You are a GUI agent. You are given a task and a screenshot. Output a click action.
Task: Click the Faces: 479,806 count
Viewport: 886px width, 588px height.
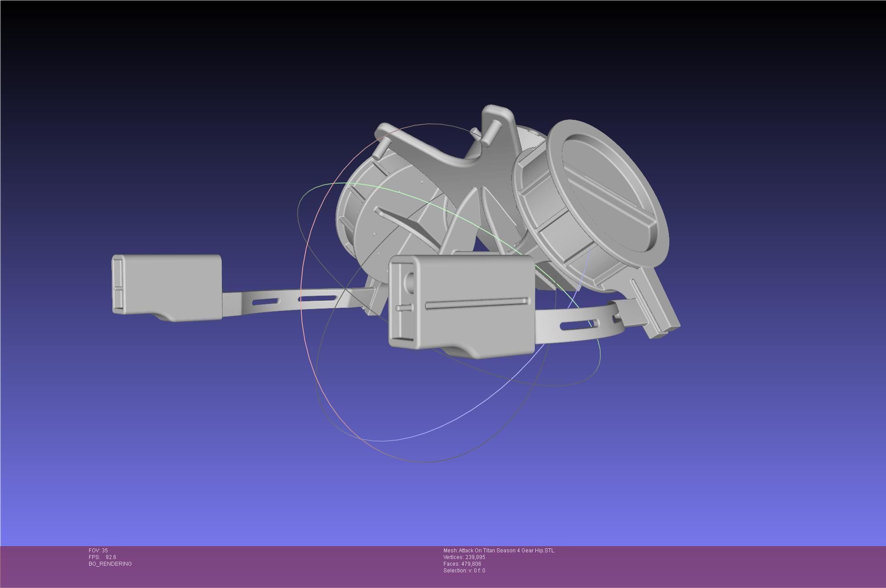click(462, 564)
